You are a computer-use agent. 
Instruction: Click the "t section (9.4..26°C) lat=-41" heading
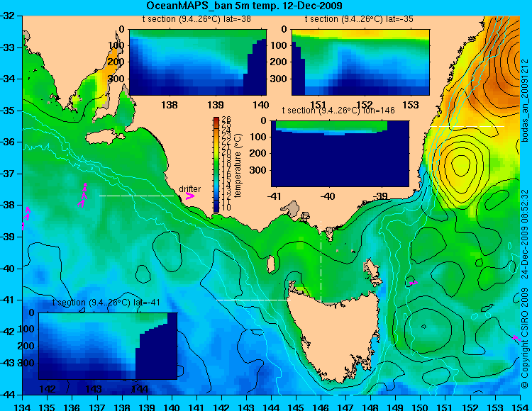point(106,303)
